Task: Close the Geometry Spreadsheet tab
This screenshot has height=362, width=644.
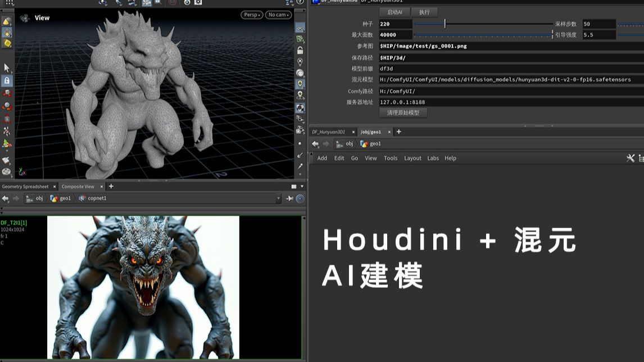Action: (x=55, y=187)
